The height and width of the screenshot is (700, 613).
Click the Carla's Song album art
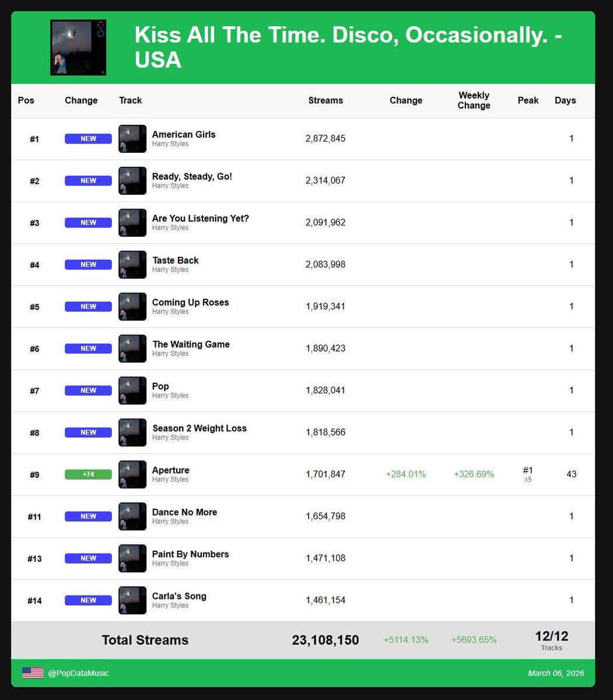point(132,600)
